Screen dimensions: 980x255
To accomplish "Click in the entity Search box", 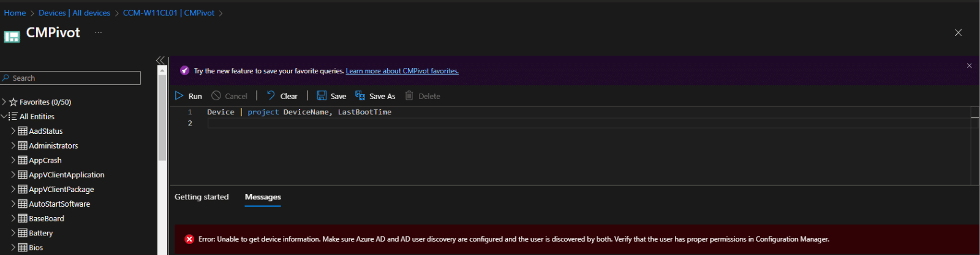I will tap(70, 78).
